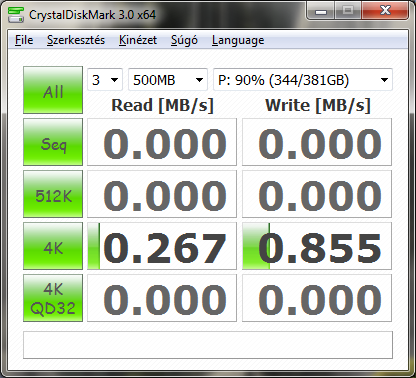Run all benchmarks with All button
The image size is (416, 378).
pos(53,90)
